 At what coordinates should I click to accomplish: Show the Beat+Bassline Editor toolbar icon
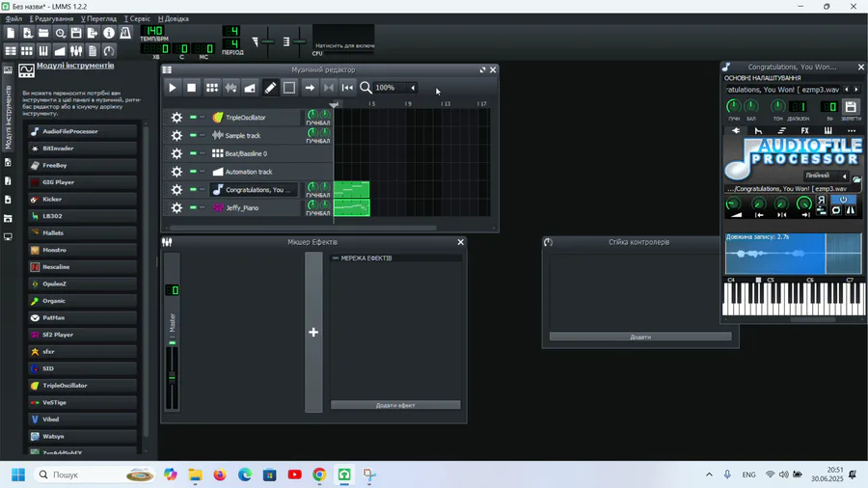27,51
